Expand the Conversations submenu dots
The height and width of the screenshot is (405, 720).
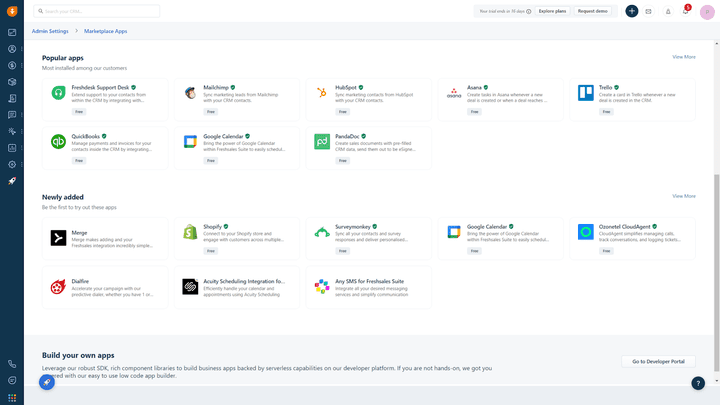pos(22,115)
